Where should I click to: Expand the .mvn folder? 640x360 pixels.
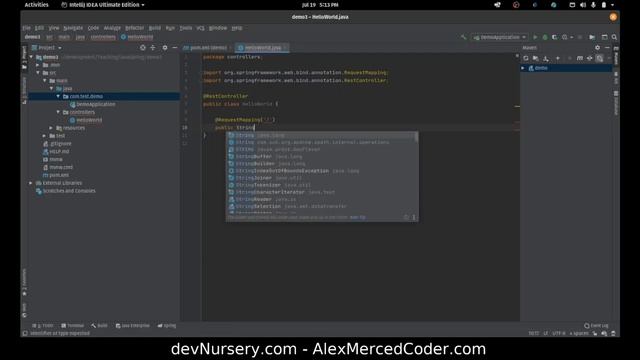coord(38,65)
